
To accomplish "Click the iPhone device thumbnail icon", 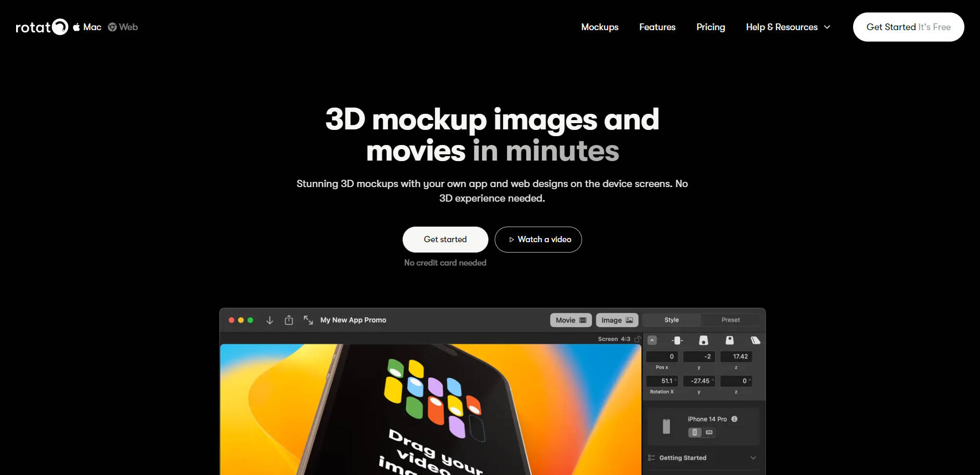I will coord(666,426).
